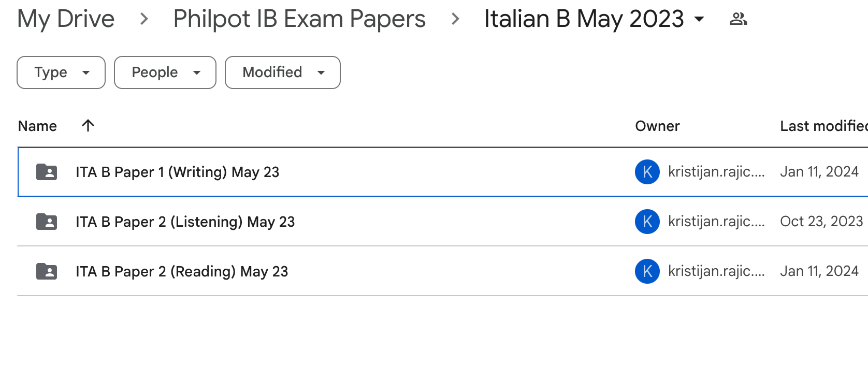Viewport: 868px width, 380px height.
Task: Select ITA B Paper 2 (Reading) May 23
Action: [x=182, y=271]
